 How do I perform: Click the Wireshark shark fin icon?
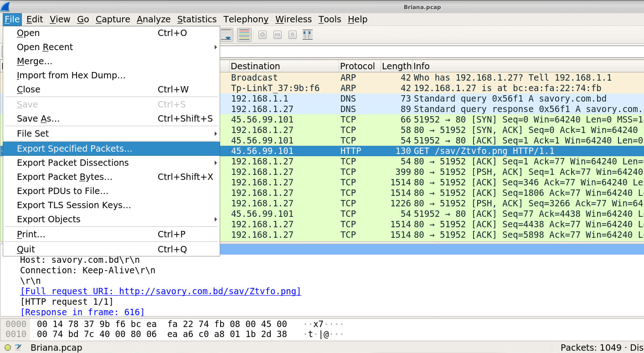[x=5, y=6]
